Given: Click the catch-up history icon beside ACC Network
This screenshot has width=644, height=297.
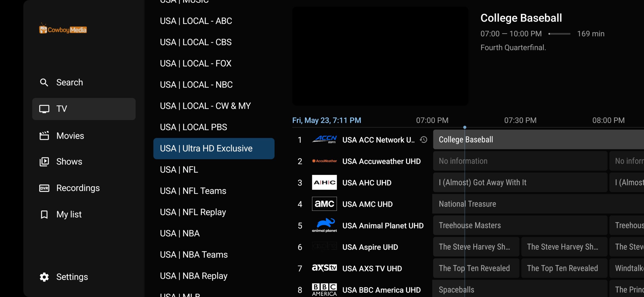Looking at the screenshot, I should click(423, 139).
